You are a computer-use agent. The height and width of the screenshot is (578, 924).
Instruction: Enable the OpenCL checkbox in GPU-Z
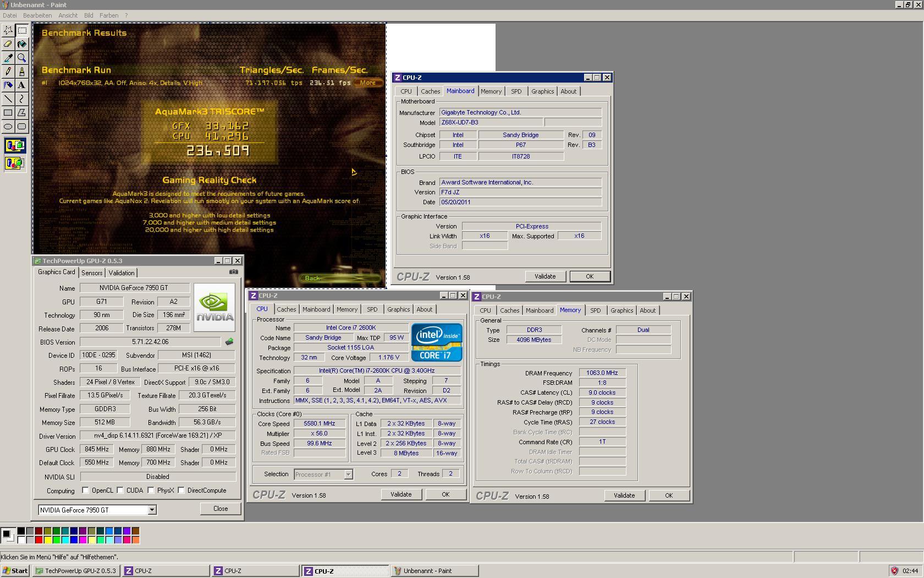[85, 490]
